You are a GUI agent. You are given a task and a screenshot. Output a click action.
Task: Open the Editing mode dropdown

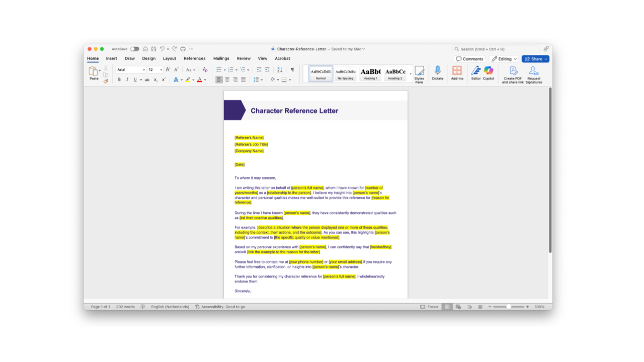pyautogui.click(x=504, y=59)
